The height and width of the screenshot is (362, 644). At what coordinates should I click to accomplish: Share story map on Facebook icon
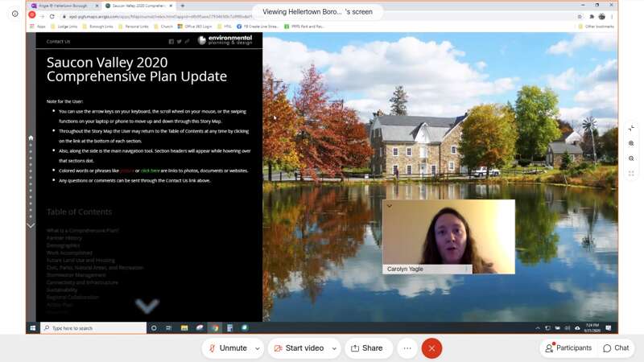171,42
